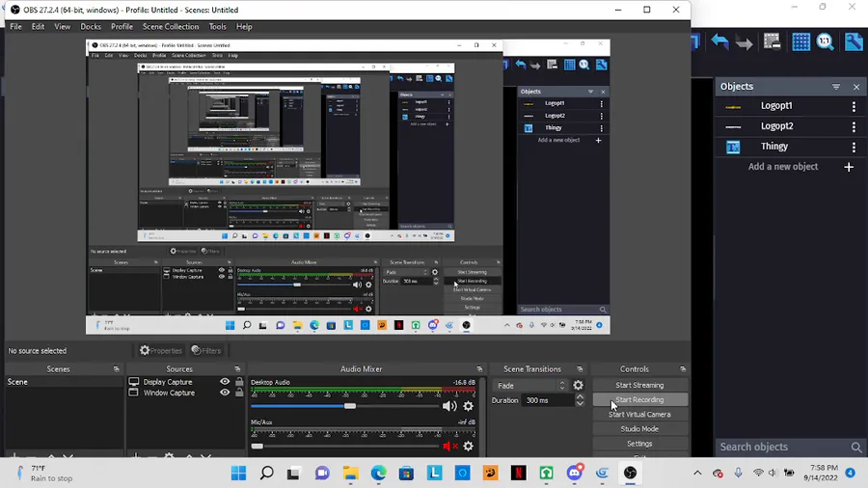This screenshot has height=488, width=868.
Task: Click Start Recording
Action: (x=639, y=399)
